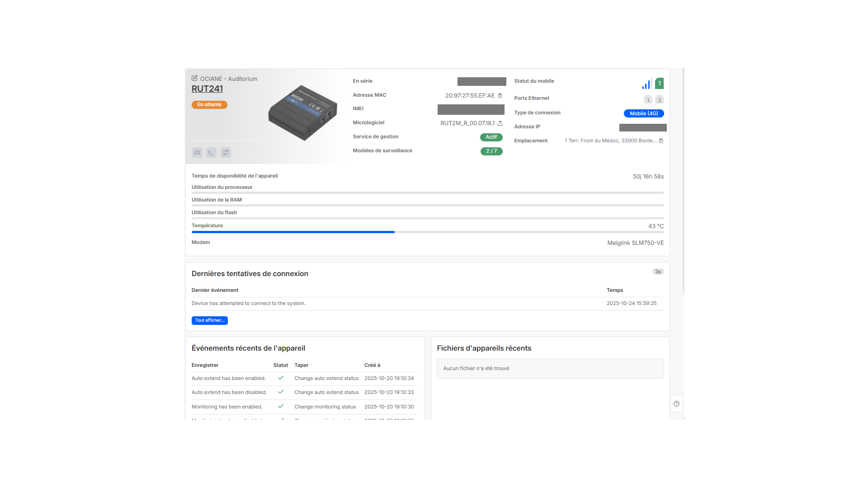The image size is (868, 488).
Task: Click the edit icon beside OCIANE - Auditorium
Action: (x=194, y=78)
